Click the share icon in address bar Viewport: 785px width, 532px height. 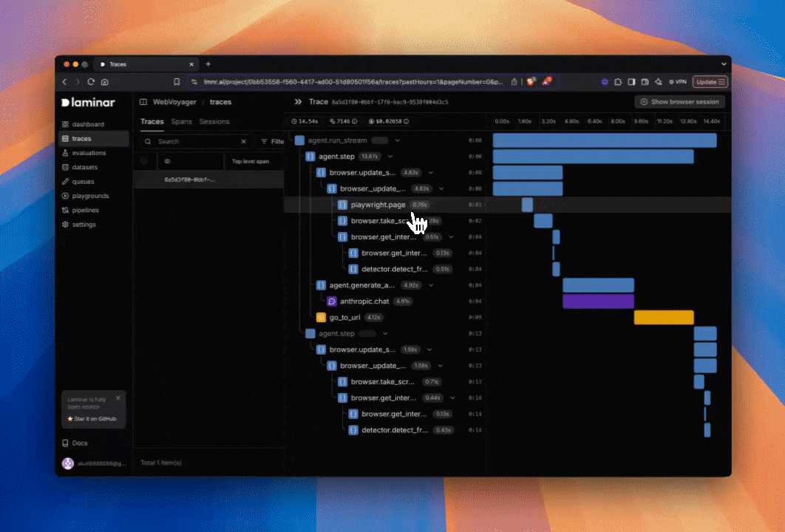[x=514, y=81]
